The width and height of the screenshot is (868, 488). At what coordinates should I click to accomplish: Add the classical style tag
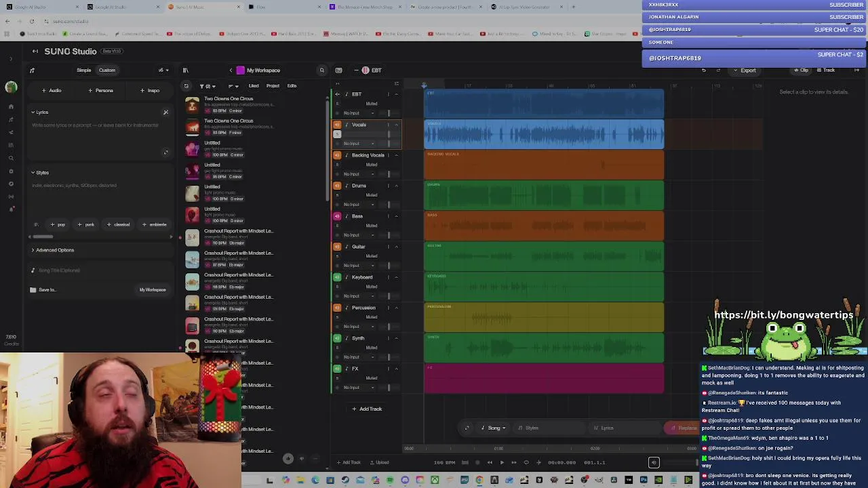[118, 224]
